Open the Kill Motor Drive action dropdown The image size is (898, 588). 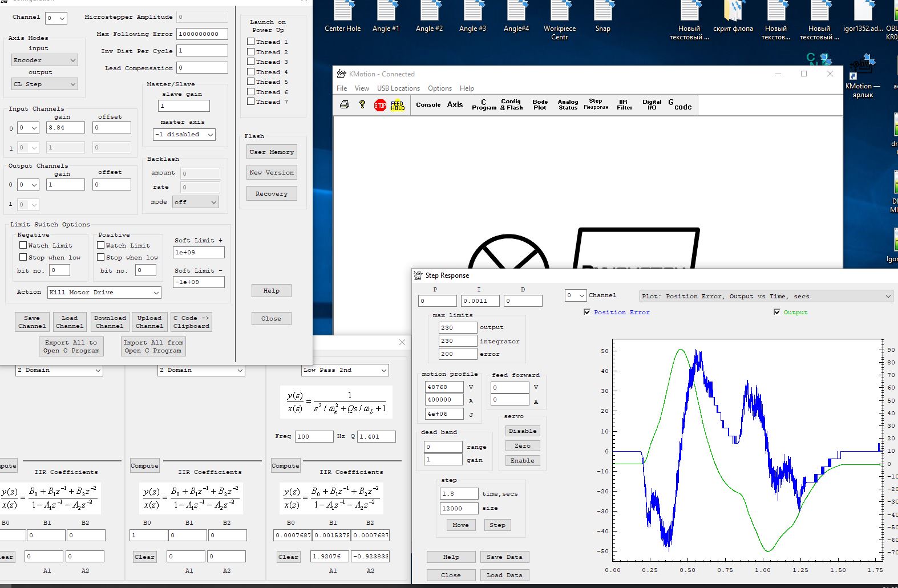104,293
